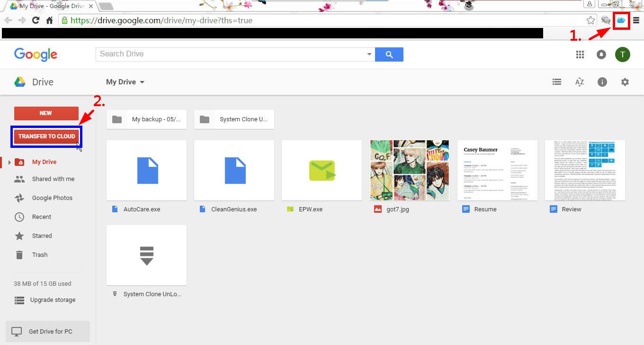The height and width of the screenshot is (345, 644).
Task: Click the browser address bar URL
Action: pyautogui.click(x=161, y=20)
